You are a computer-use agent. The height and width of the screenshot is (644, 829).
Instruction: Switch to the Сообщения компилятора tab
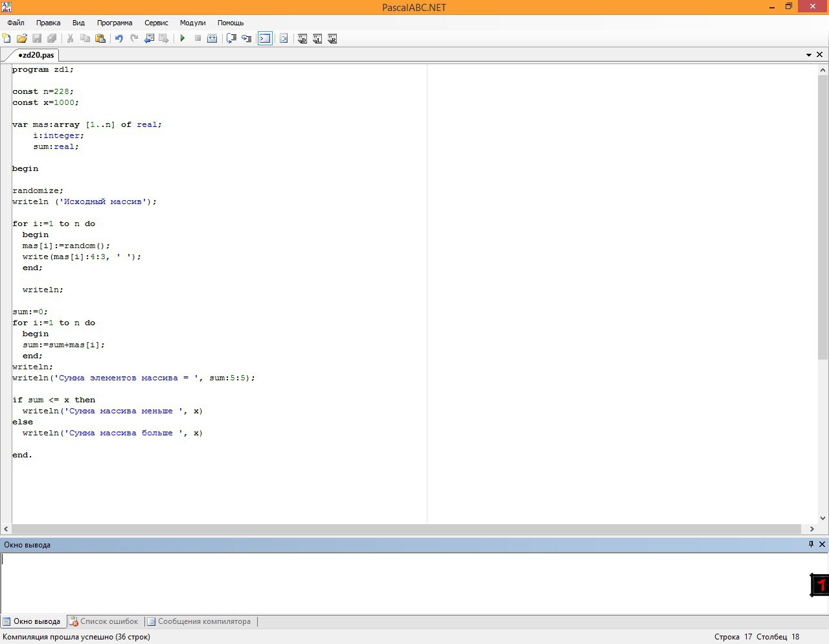[x=199, y=621]
